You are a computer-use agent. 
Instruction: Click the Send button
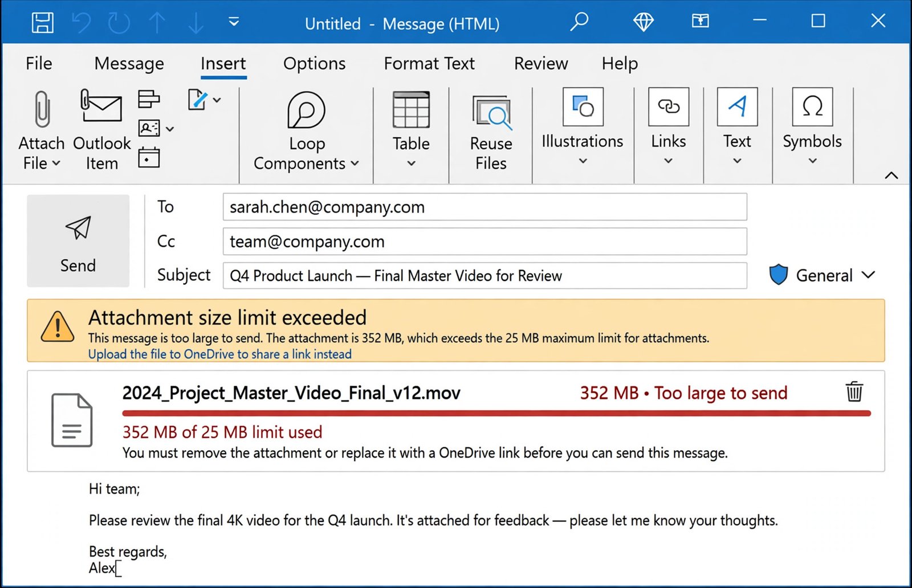coord(78,240)
